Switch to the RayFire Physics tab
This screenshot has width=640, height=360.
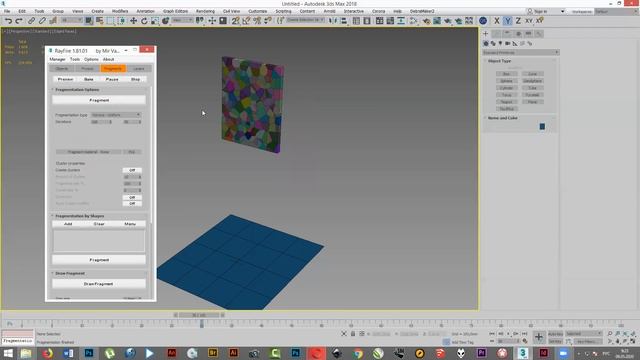point(87,69)
